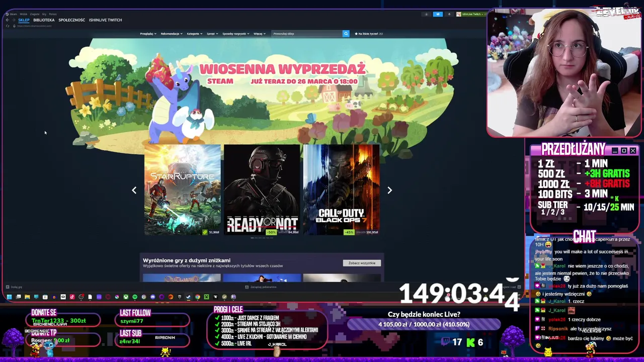Open File Explorer from the taskbar
Image resolution: width=644 pixels, height=362 pixels.
(x=27, y=297)
